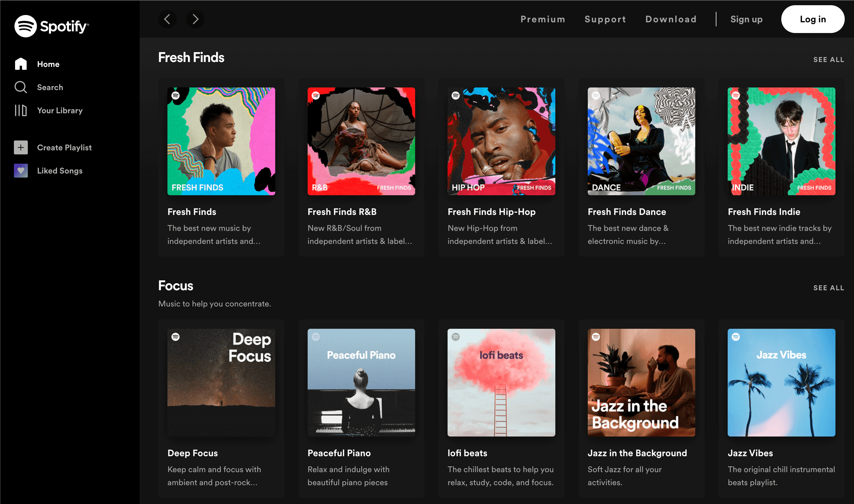The image size is (854, 504).
Task: Open the Fresh Finds playlist cover
Action: coord(221,141)
